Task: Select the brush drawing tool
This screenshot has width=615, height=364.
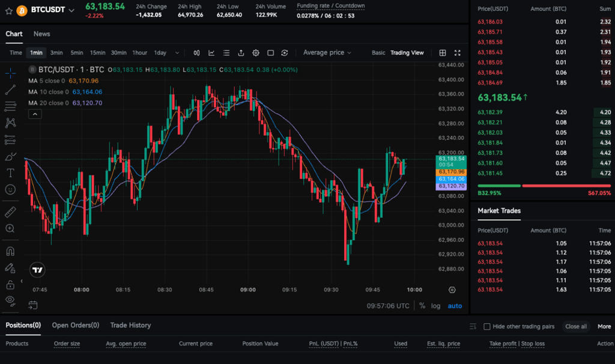Action: coord(11,157)
